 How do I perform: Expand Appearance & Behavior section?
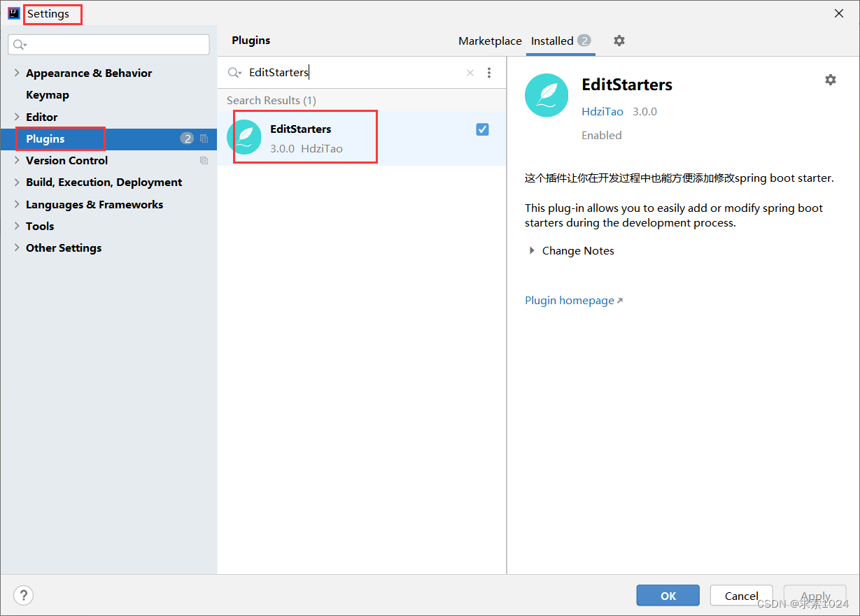tap(17, 73)
